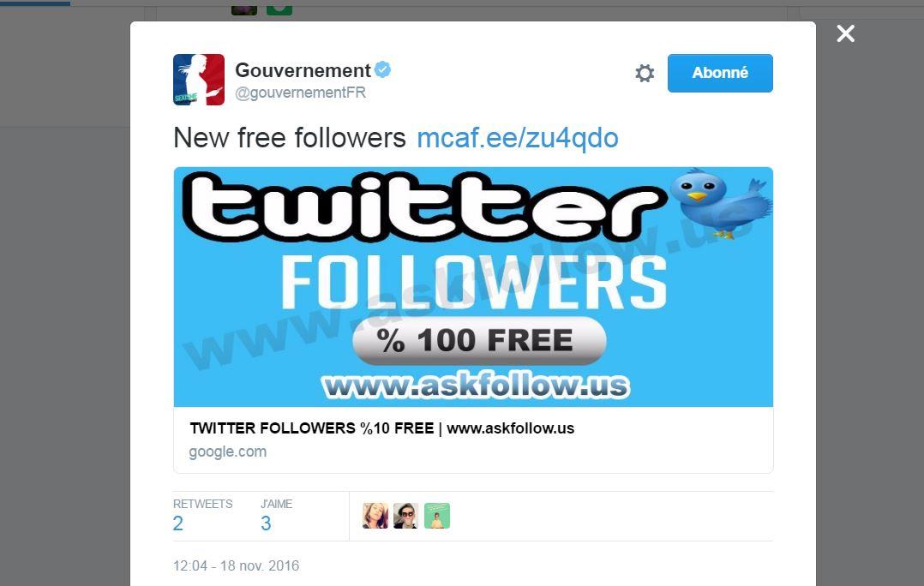Open first liker's avatar thumbnail
924x586 pixels.
click(x=375, y=516)
